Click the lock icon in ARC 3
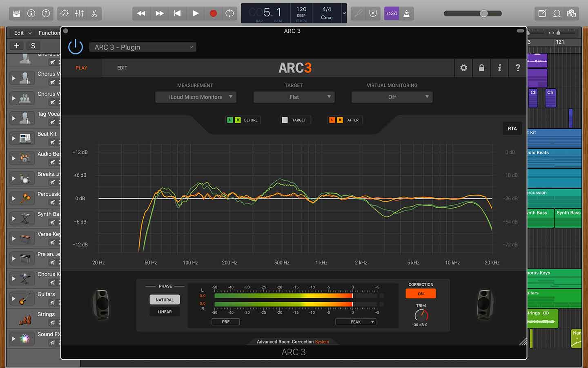This screenshot has width=588, height=368. click(481, 68)
